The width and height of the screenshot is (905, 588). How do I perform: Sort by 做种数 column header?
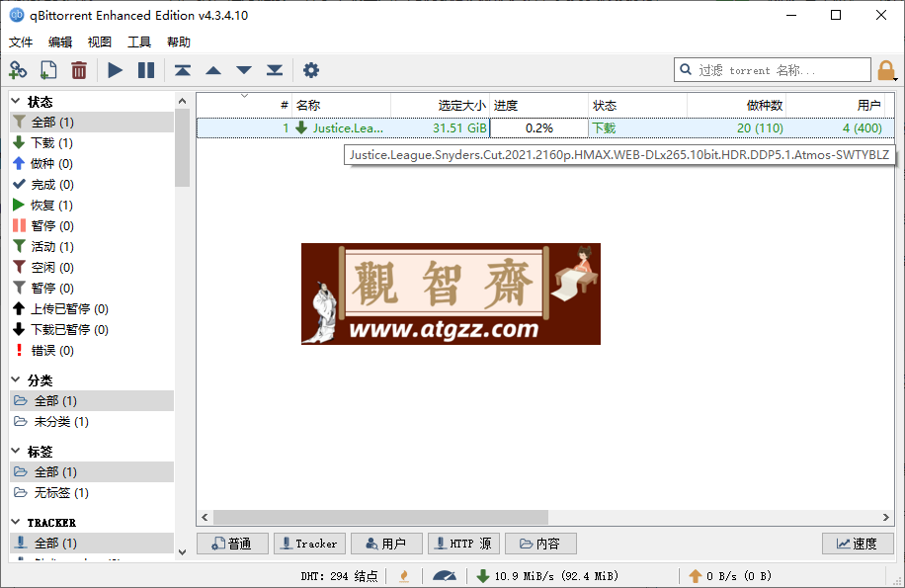pos(736,105)
